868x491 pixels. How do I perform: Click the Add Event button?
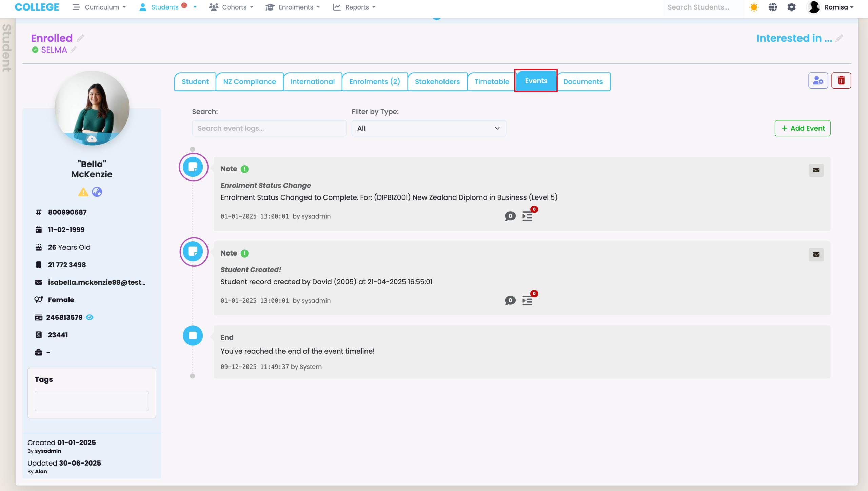tap(802, 128)
